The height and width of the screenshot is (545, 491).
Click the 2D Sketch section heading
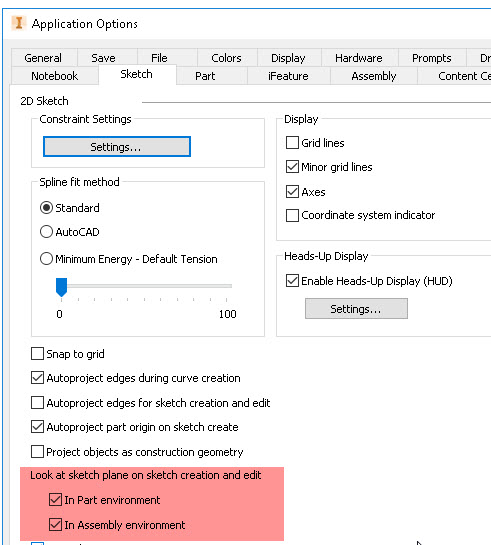[x=44, y=101]
